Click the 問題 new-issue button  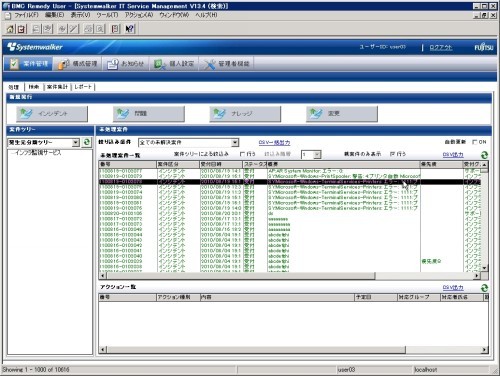pyautogui.click(x=149, y=114)
